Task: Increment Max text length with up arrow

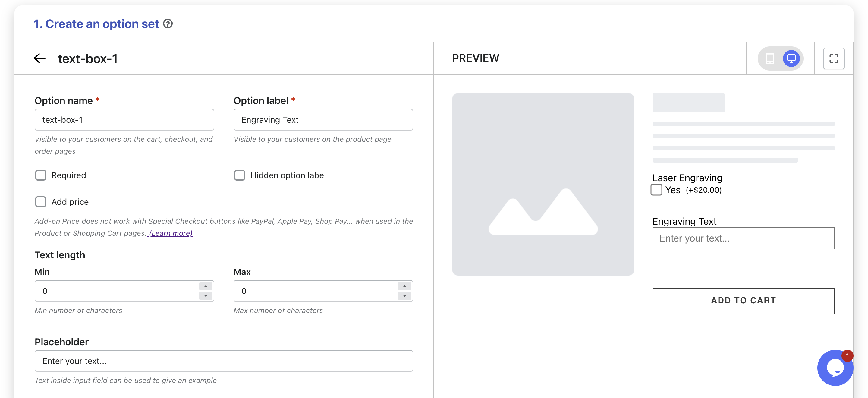Action: pyautogui.click(x=404, y=286)
